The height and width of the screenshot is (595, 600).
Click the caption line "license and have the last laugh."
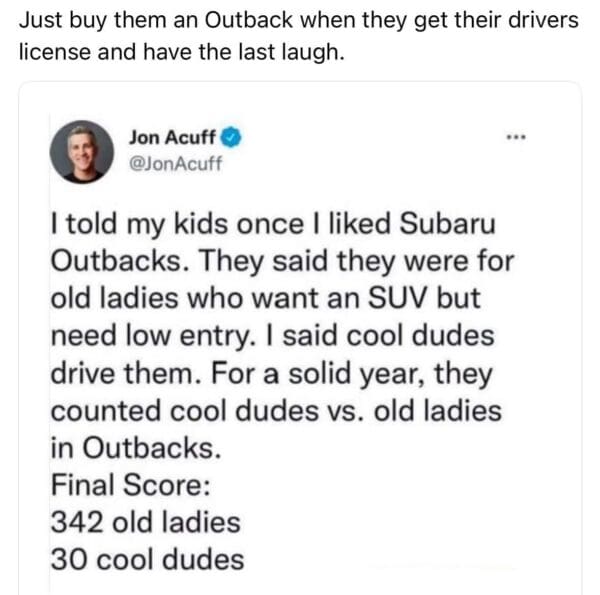[181, 51]
